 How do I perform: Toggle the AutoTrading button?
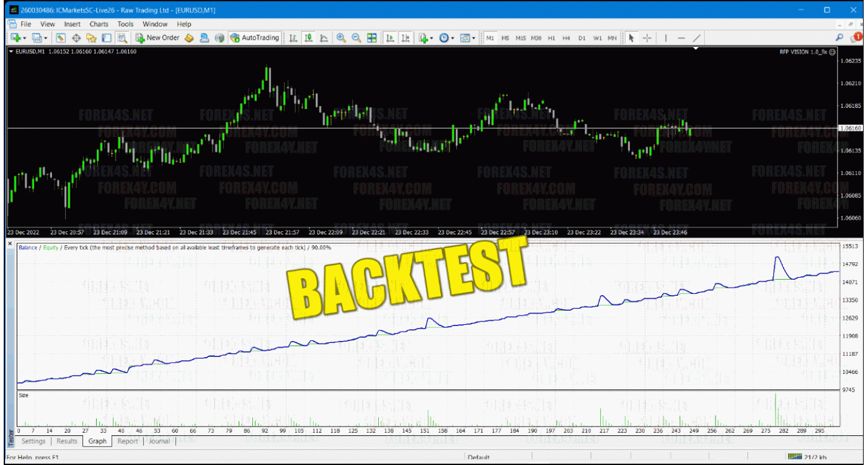(254, 38)
